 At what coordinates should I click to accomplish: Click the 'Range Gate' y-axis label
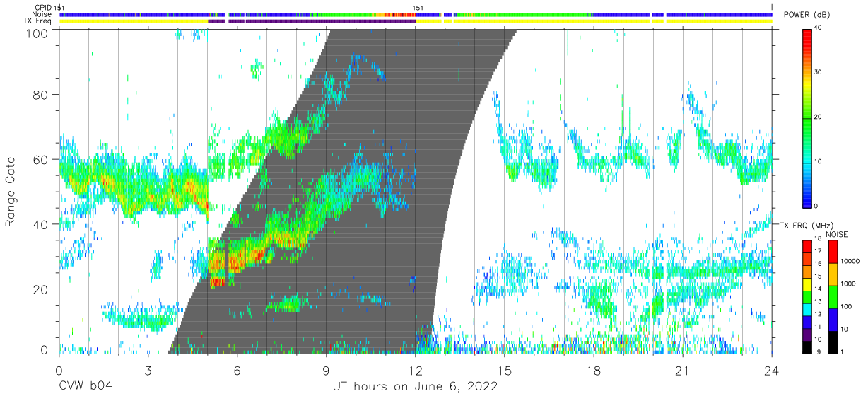point(11,191)
